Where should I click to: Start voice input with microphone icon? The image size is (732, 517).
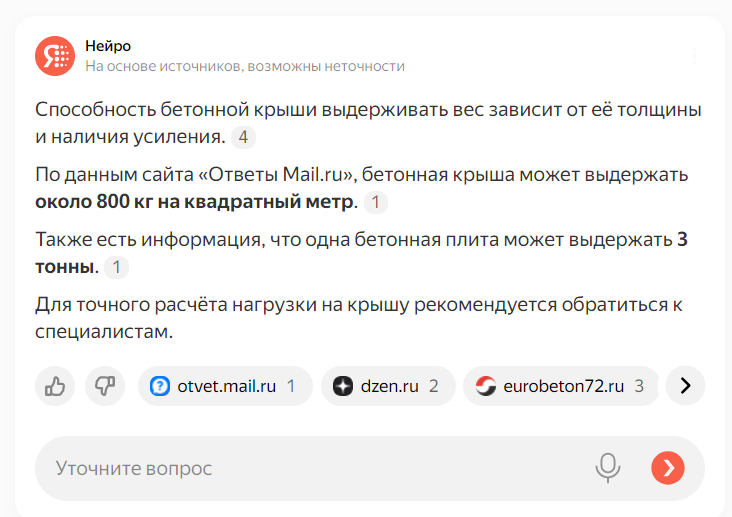click(x=606, y=467)
